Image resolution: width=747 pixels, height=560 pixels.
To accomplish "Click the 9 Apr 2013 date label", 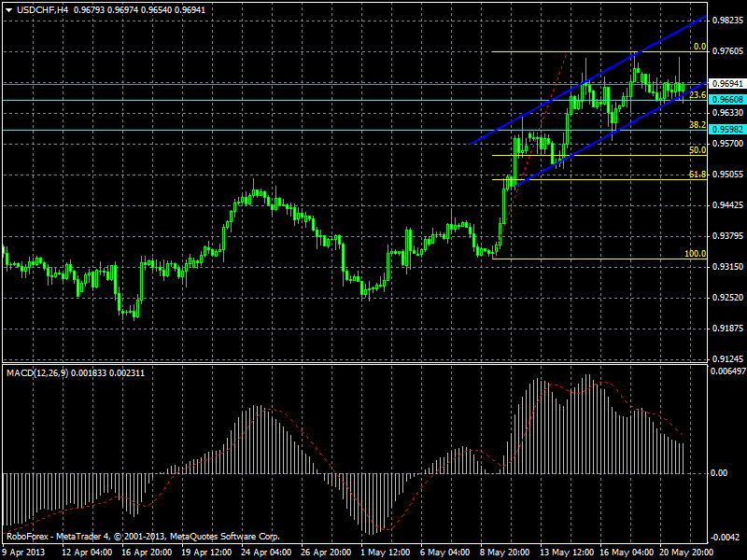I will coord(24,553).
